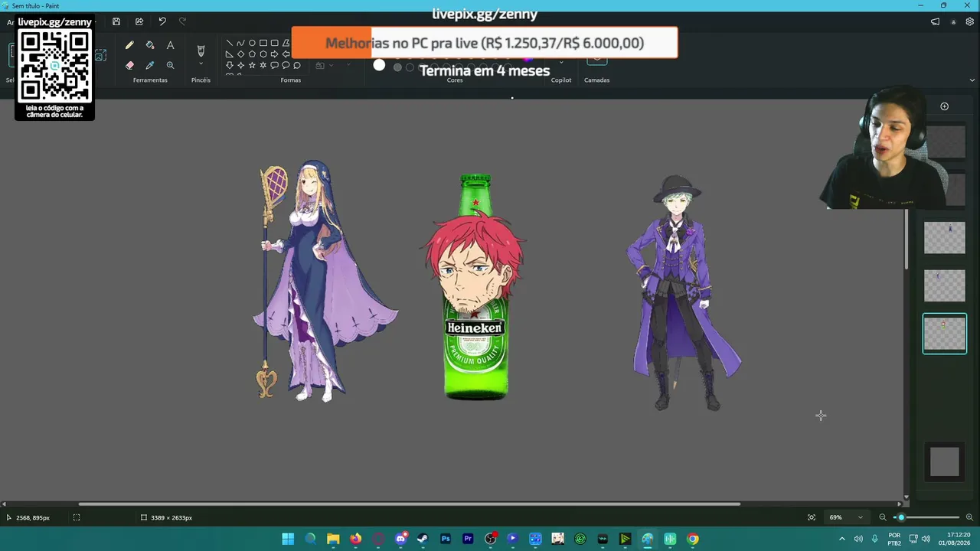The height and width of the screenshot is (551, 980).
Task: Click the Redo arrow icon
Action: 182,22
